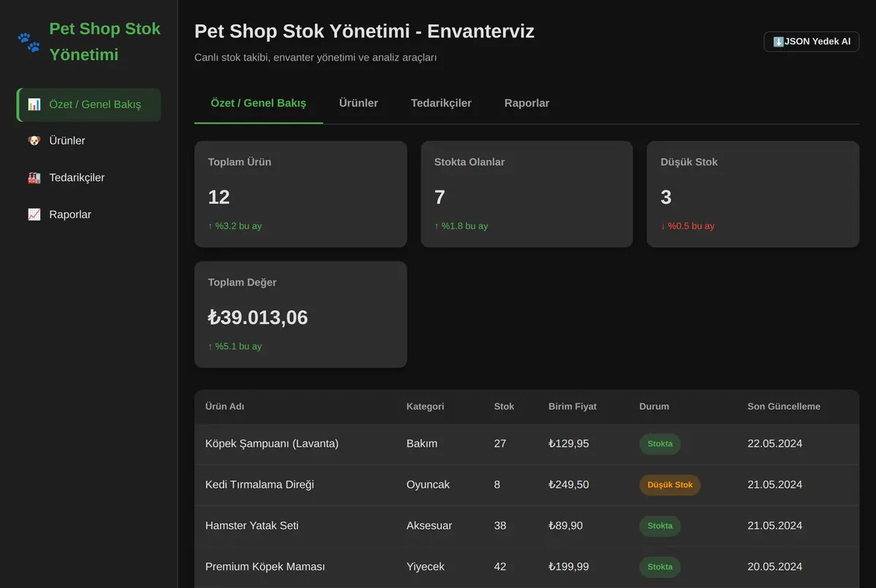
Task: Click the Köpek Şampuanı (Lavanta) product name
Action: [x=272, y=444]
